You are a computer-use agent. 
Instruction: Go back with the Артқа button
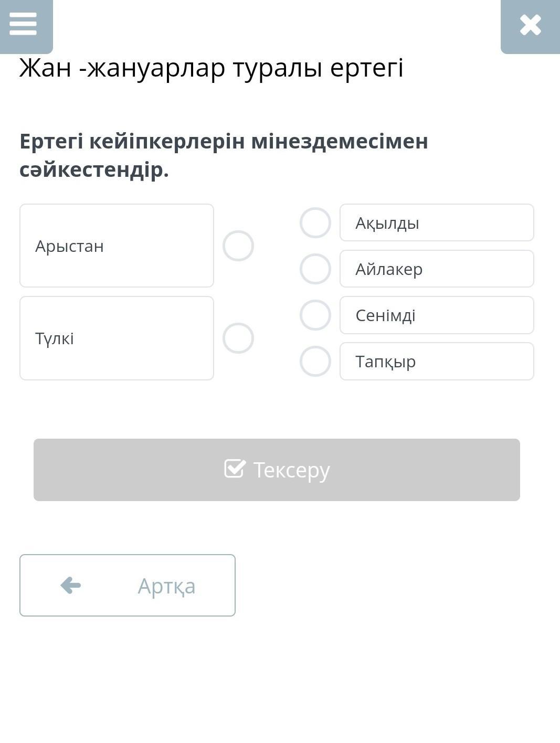128,585
